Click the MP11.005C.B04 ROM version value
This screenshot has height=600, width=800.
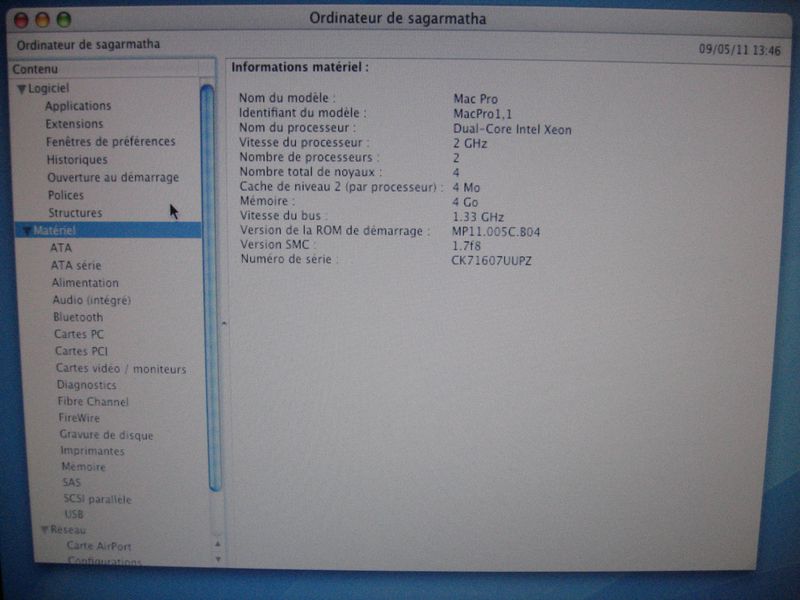point(496,232)
